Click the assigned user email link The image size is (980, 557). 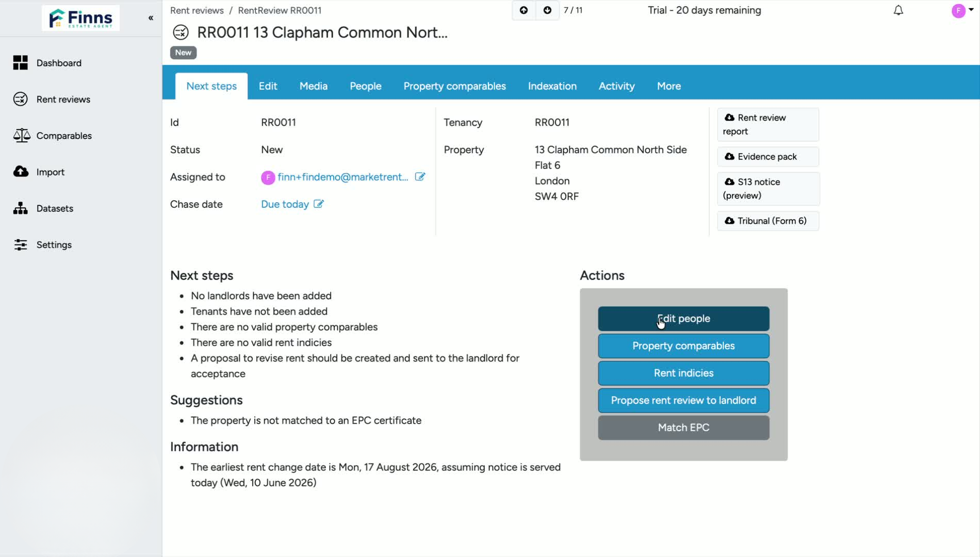click(x=343, y=177)
